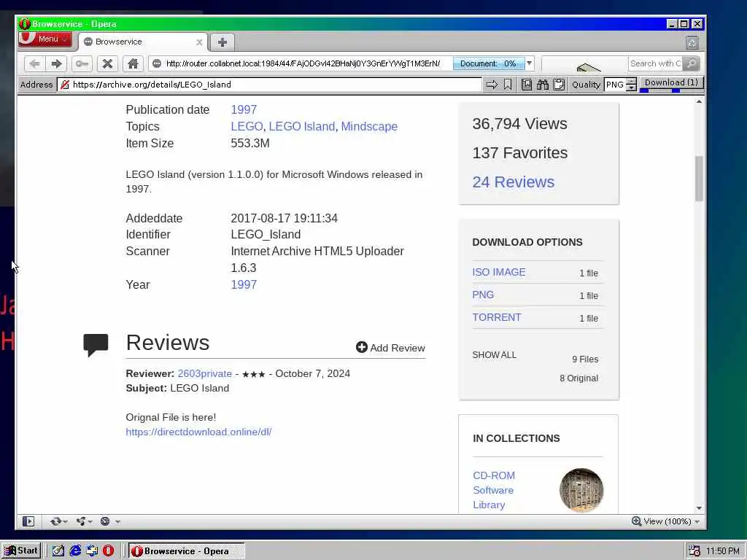Image resolution: width=747 pixels, height=560 pixels.
Task: Click the page scroll down arrow
Action: [x=699, y=508]
